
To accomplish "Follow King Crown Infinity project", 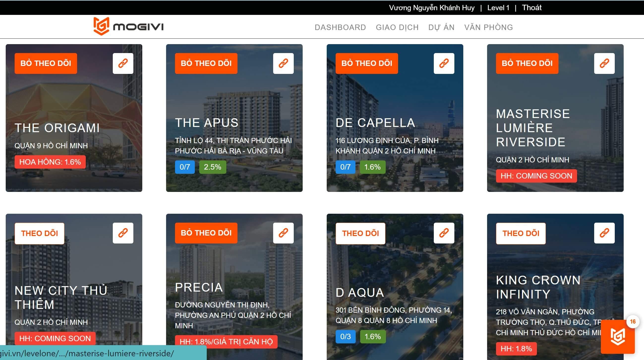I will [x=521, y=233].
